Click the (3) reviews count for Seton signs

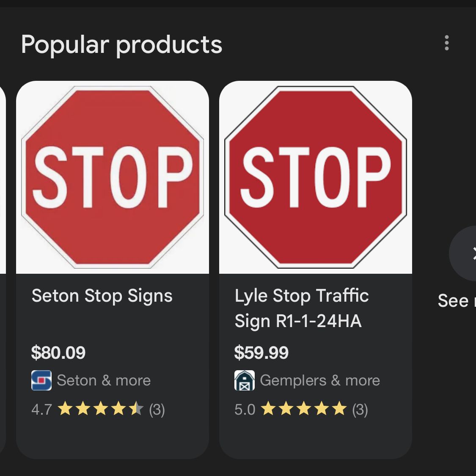[157, 409]
